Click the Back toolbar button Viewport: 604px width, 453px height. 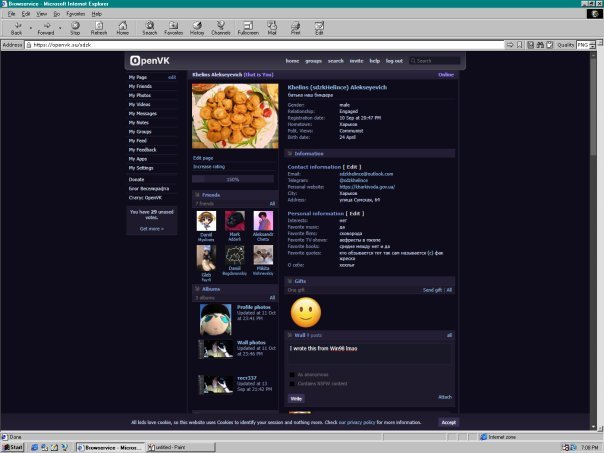17,28
